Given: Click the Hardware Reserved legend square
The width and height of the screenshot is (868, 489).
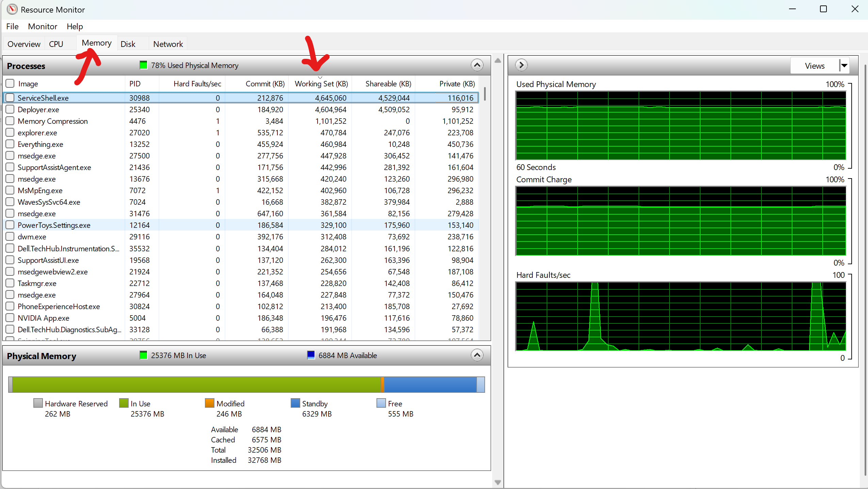Looking at the screenshot, I should pyautogui.click(x=38, y=403).
